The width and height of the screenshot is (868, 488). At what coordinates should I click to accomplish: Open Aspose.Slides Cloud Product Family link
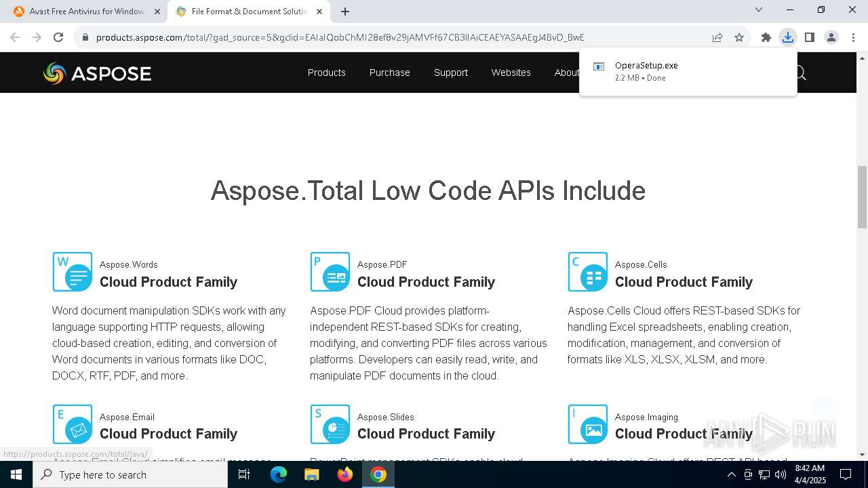[426, 434]
